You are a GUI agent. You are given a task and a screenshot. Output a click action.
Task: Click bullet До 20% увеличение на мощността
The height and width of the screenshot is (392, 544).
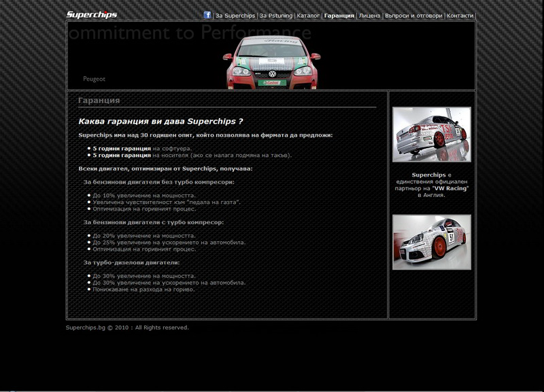(x=144, y=236)
